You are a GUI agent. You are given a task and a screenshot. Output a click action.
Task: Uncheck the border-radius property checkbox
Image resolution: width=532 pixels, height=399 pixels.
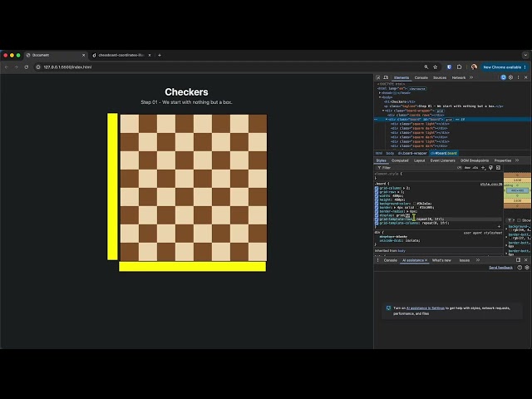(x=377, y=211)
